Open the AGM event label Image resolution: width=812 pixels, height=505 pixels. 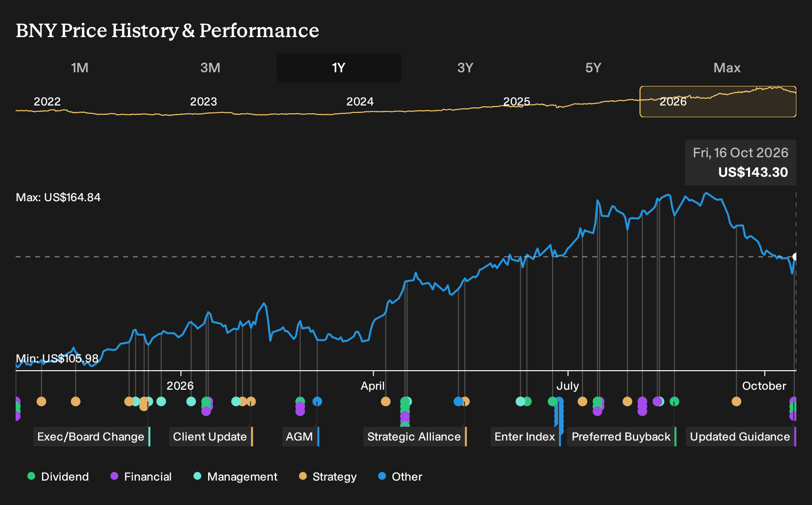pyautogui.click(x=300, y=437)
